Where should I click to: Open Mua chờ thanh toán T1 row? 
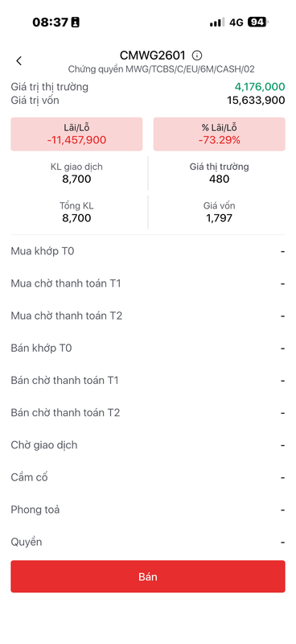(148, 283)
